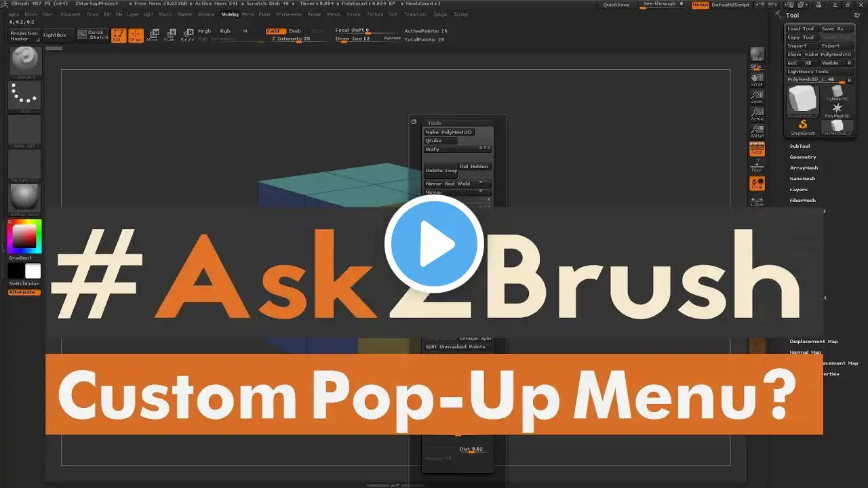
Task: Adjust the See-through slider
Action: point(663,4)
